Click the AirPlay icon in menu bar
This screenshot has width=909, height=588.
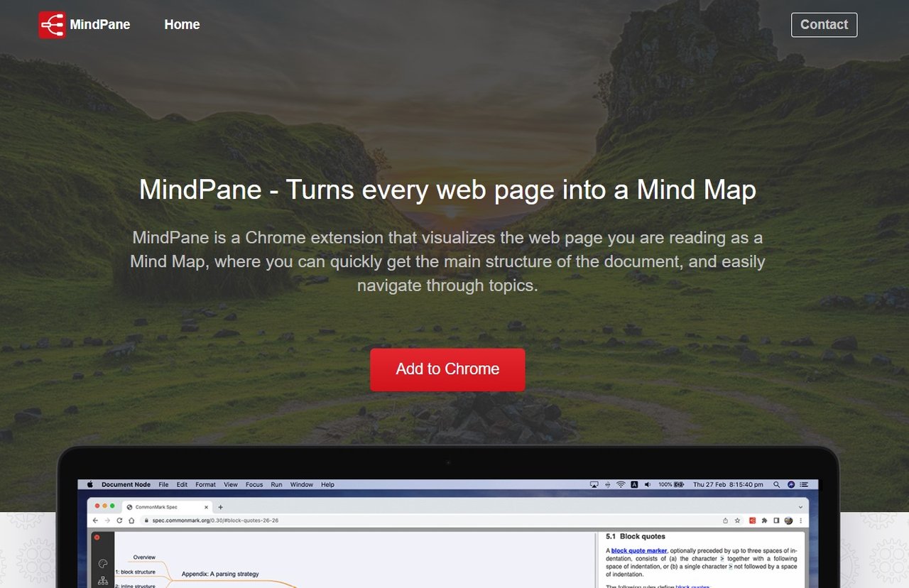[x=594, y=484]
